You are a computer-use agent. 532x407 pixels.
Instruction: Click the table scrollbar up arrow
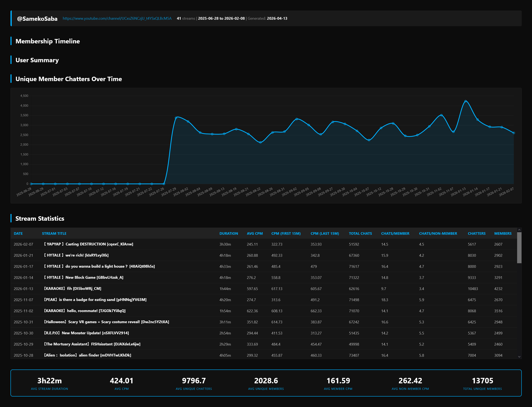point(519,230)
